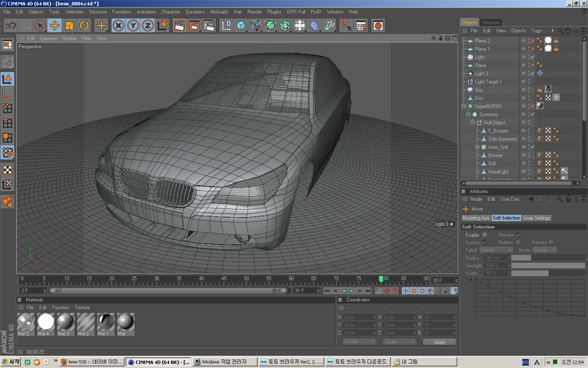This screenshot has height=368, width=588.
Task: Expand the Inner_Grill object
Action: pyautogui.click(x=477, y=147)
